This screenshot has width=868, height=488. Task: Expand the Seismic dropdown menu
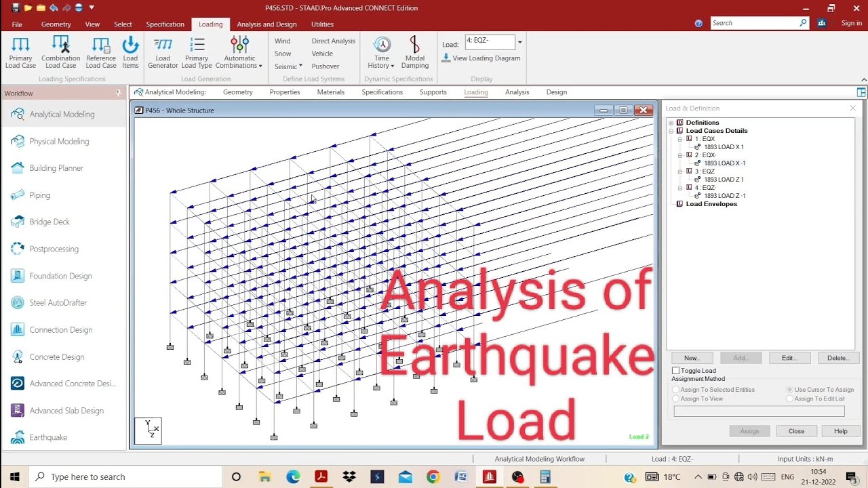pyautogui.click(x=288, y=66)
